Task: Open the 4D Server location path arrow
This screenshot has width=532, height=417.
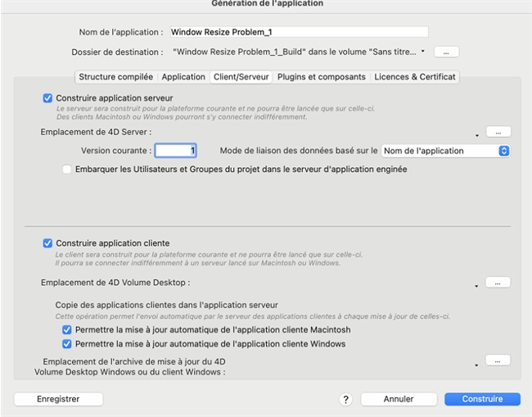Action: (x=476, y=134)
